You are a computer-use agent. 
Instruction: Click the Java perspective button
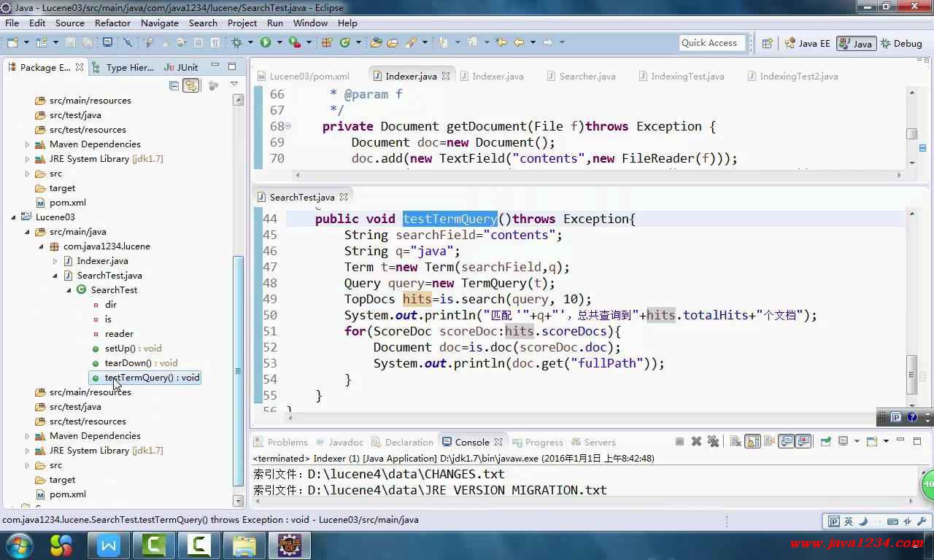[x=855, y=43]
